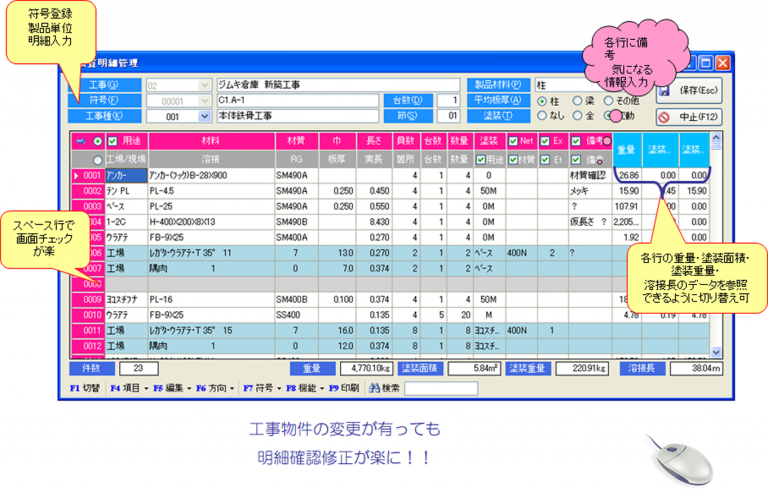Open the F4 項目 dropdown menu
This screenshot has width=768, height=498.
(x=129, y=388)
